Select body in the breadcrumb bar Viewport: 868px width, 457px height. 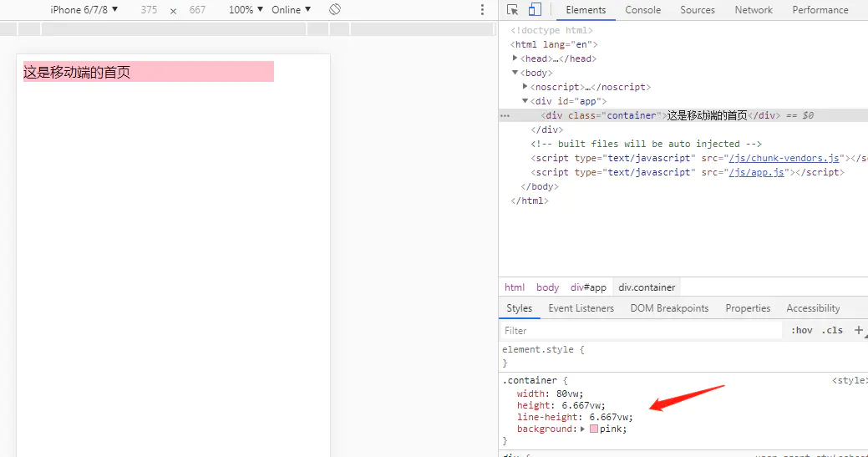click(547, 287)
